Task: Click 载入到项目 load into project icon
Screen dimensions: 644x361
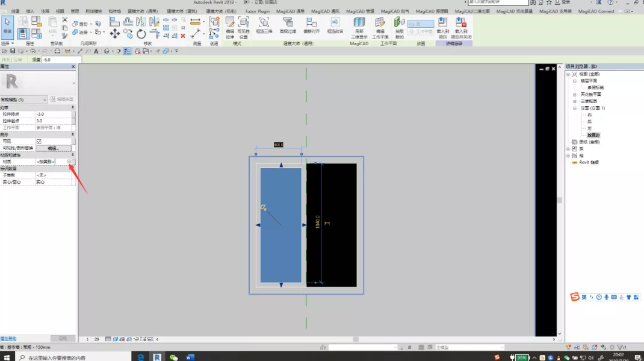Action: pyautogui.click(x=442, y=28)
